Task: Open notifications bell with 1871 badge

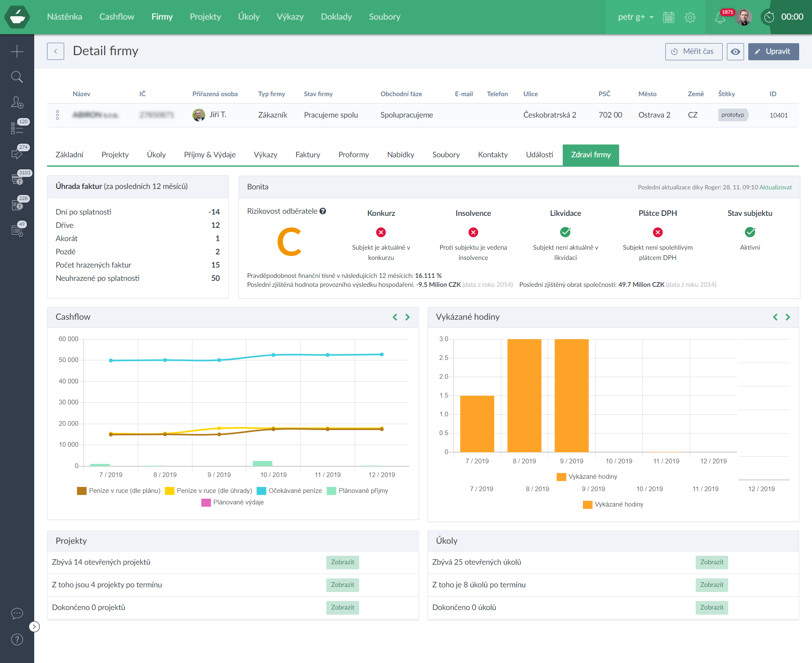Action: (720, 18)
